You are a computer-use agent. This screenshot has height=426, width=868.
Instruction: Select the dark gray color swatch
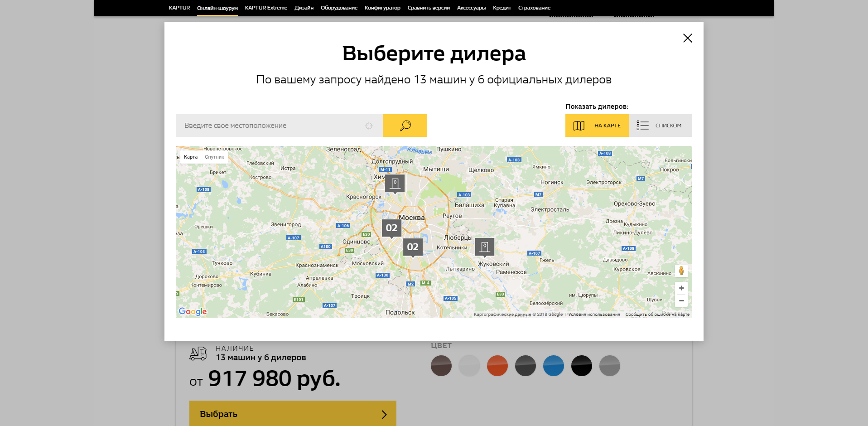pos(526,366)
